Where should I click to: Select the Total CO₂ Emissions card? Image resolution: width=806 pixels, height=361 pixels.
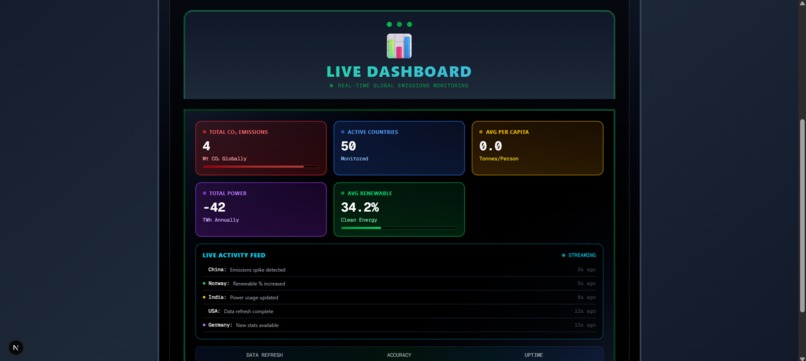click(x=261, y=148)
